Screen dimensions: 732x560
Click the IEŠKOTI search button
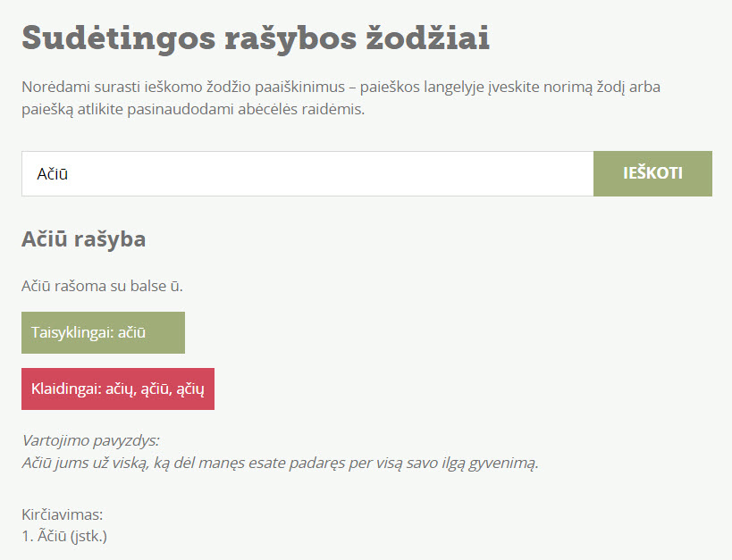point(652,173)
